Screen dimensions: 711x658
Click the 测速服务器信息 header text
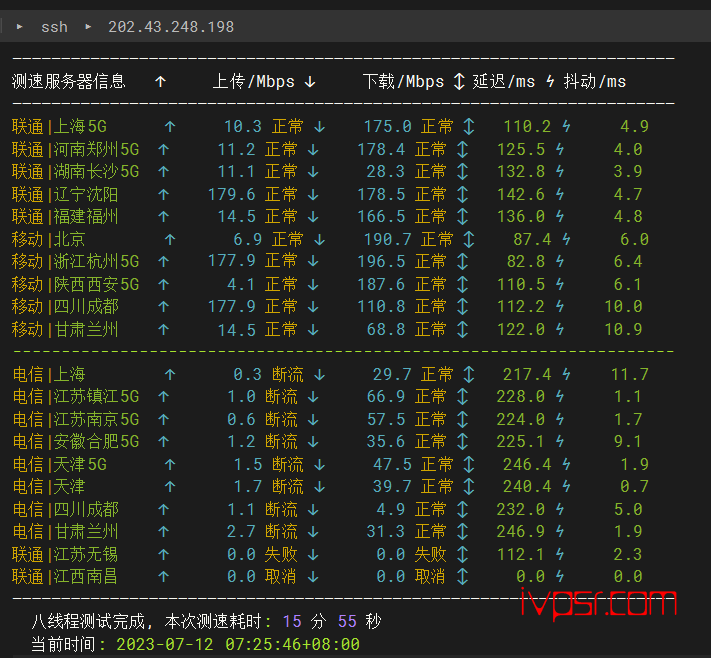68,82
